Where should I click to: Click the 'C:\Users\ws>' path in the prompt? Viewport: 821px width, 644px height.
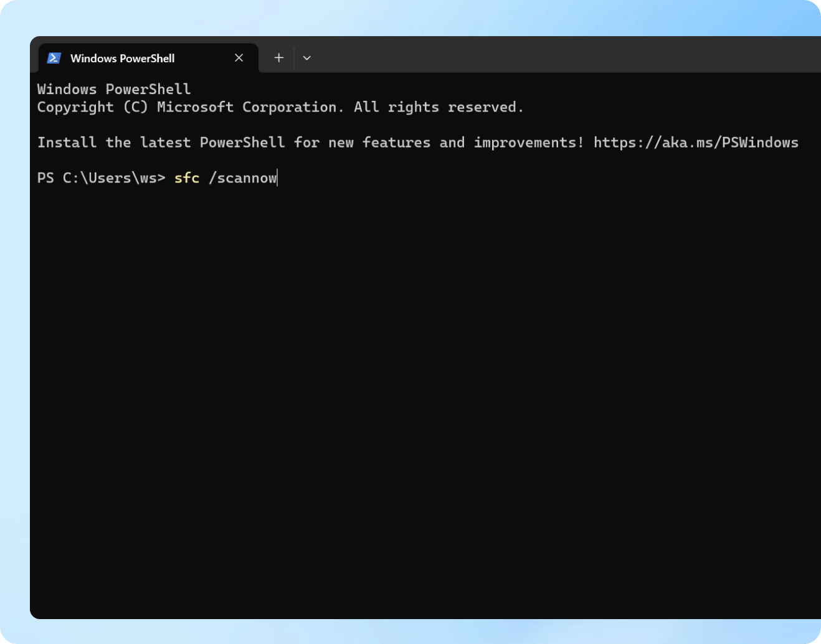click(x=114, y=178)
